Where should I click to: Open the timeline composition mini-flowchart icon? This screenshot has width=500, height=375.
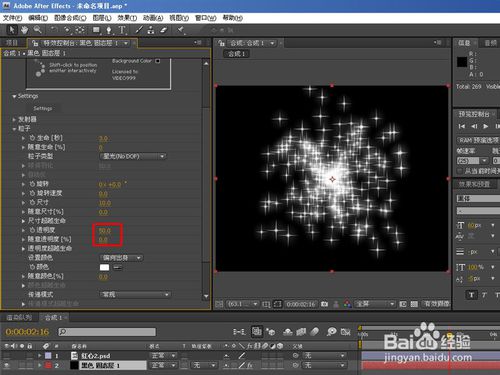pyautogui.click(x=239, y=332)
